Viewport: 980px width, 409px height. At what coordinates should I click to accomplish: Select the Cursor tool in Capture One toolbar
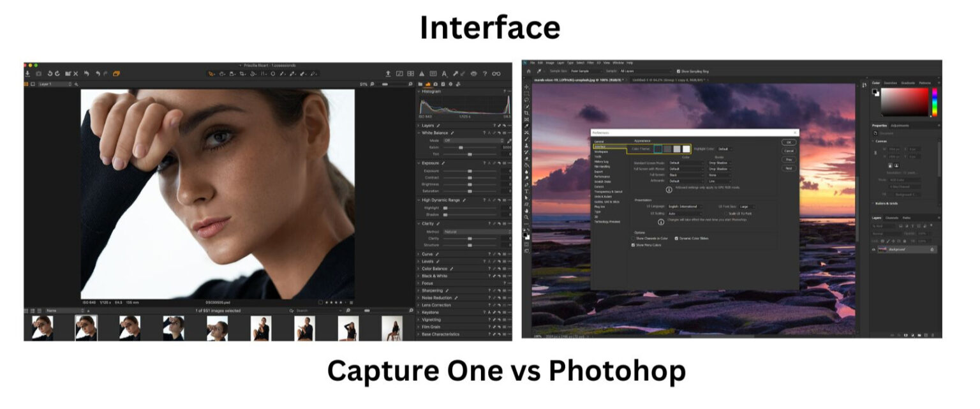click(x=211, y=74)
